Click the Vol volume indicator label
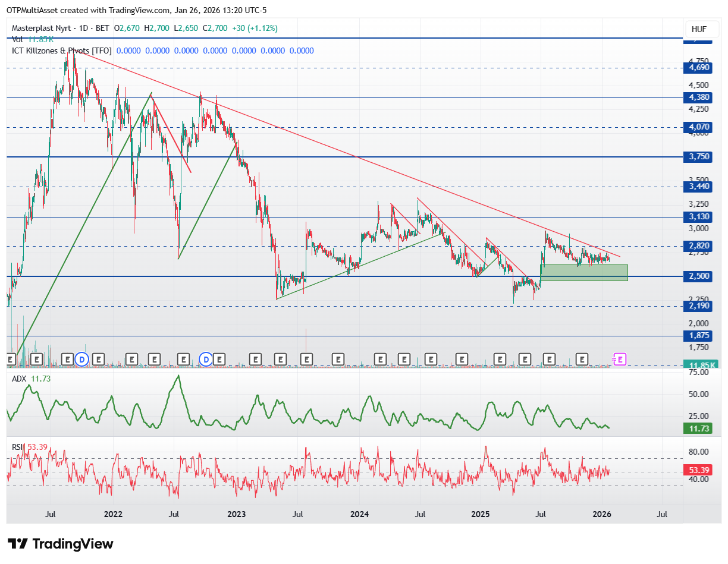 [x=17, y=39]
